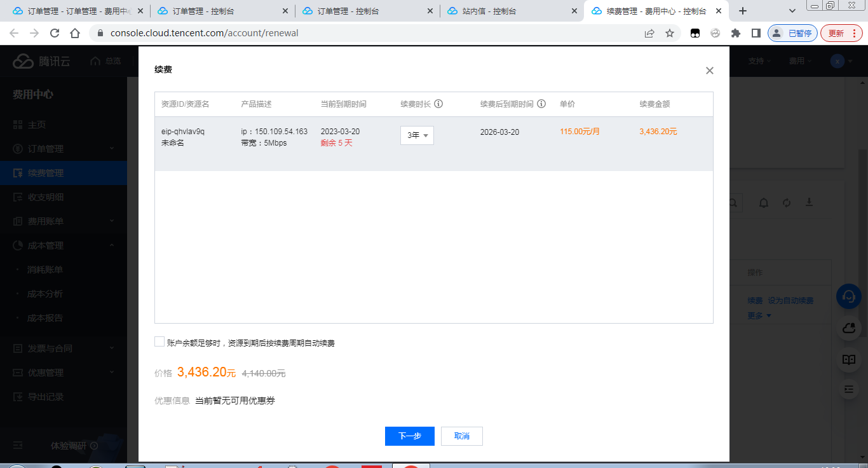Toggle the browser side panel icon

click(x=756, y=33)
